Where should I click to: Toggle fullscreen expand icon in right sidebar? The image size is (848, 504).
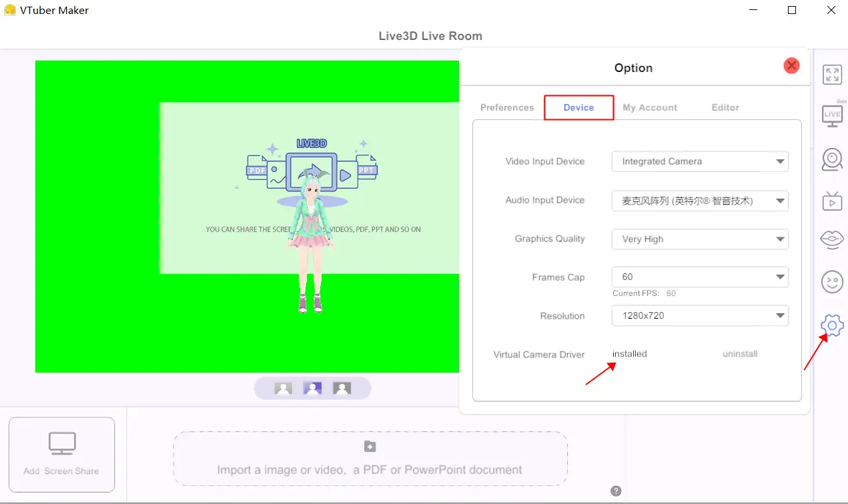[832, 75]
